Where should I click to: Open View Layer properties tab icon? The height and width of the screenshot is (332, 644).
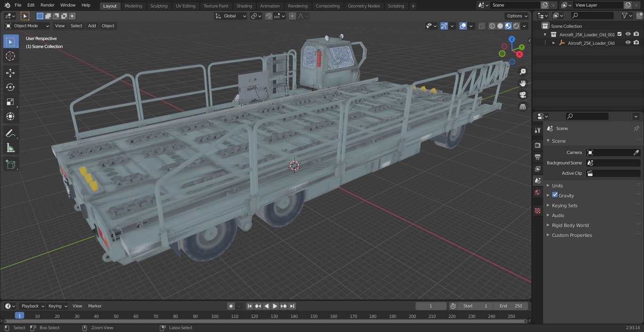(x=537, y=169)
